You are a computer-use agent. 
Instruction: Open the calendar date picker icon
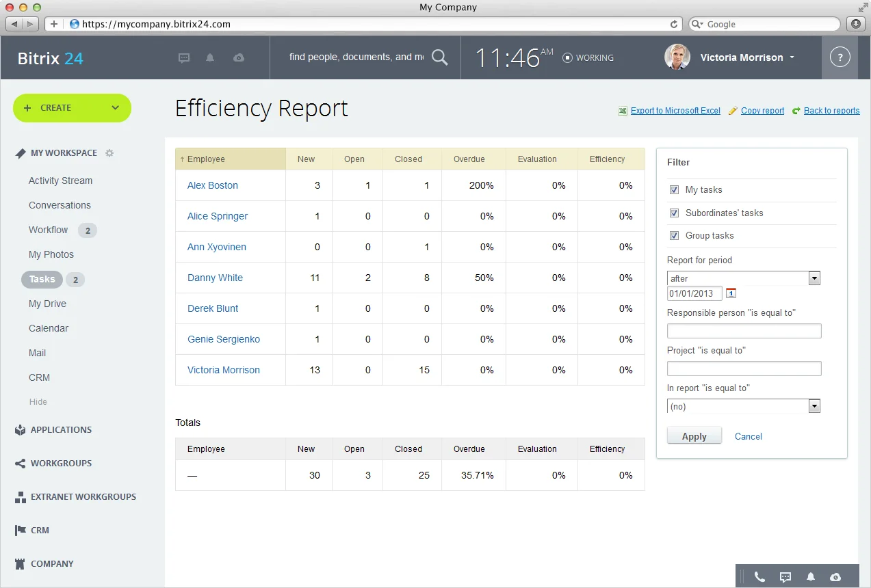731,293
